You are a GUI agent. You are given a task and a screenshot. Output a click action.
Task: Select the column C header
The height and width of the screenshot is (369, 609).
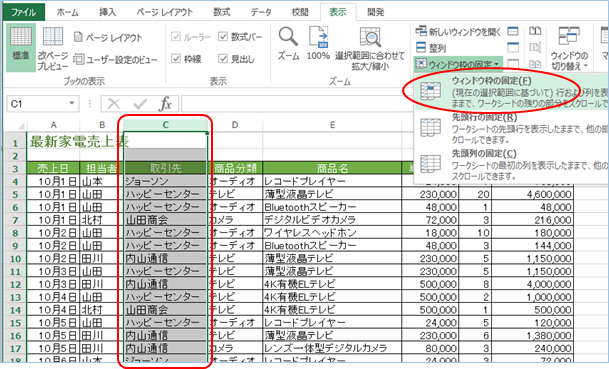(x=165, y=125)
